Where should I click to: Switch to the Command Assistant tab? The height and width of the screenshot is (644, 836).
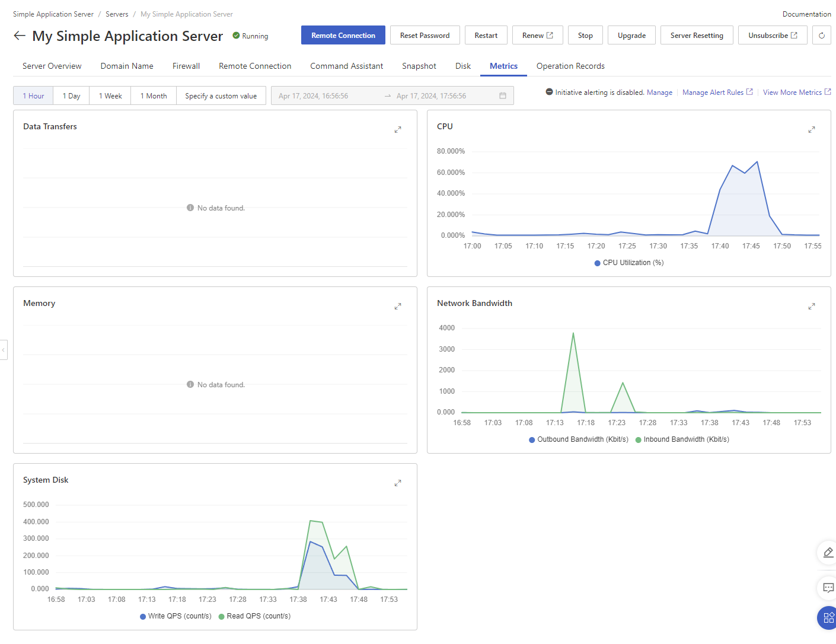point(347,66)
